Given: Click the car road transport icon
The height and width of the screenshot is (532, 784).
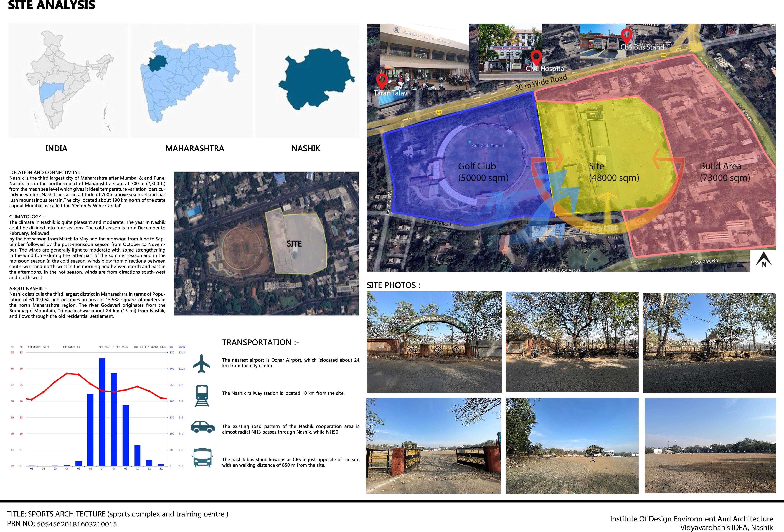Looking at the screenshot, I should pos(203,427).
